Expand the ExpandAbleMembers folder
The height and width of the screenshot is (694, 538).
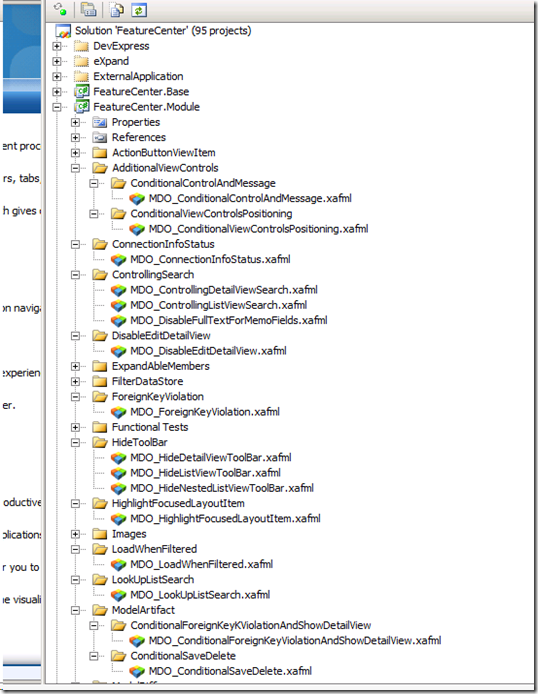pyautogui.click(x=75, y=366)
